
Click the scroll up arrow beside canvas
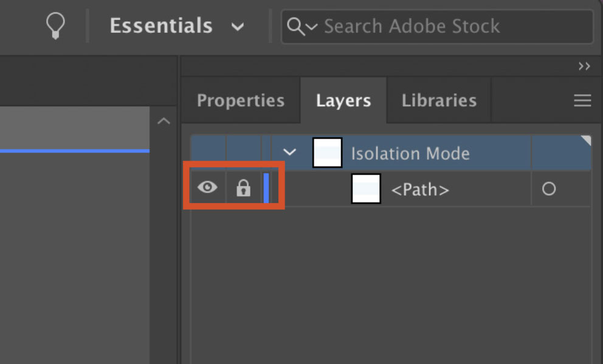pos(164,121)
